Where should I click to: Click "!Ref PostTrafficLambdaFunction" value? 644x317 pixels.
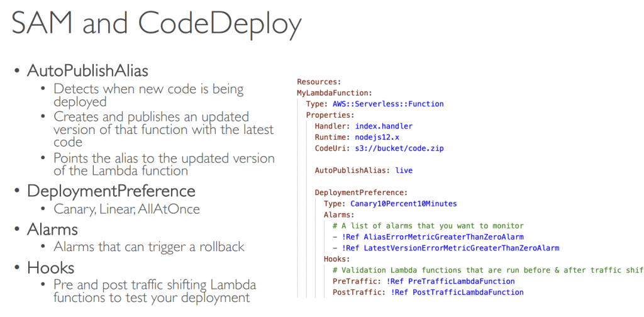point(457,292)
